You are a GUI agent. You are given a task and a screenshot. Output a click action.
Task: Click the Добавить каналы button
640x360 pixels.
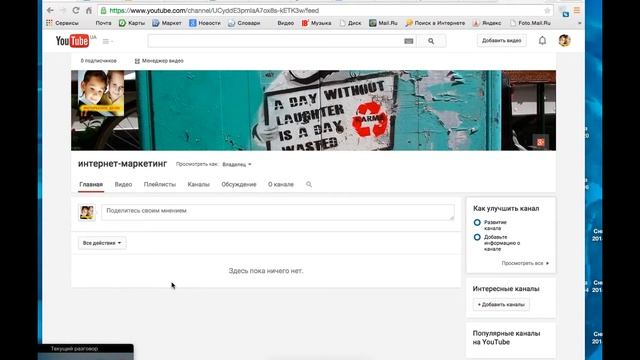coord(501,304)
